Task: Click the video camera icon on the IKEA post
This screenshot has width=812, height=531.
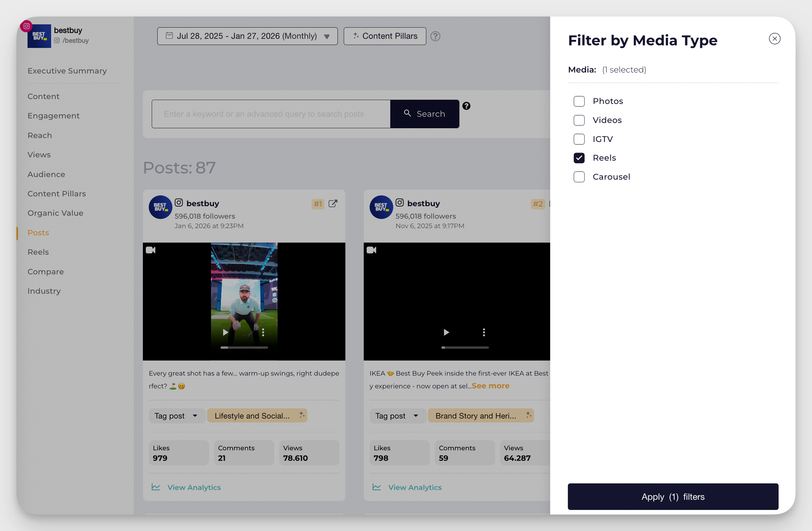Action: tap(371, 250)
